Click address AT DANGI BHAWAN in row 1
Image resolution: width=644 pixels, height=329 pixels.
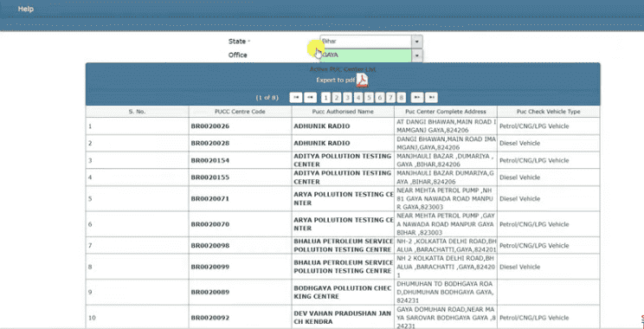coord(447,126)
